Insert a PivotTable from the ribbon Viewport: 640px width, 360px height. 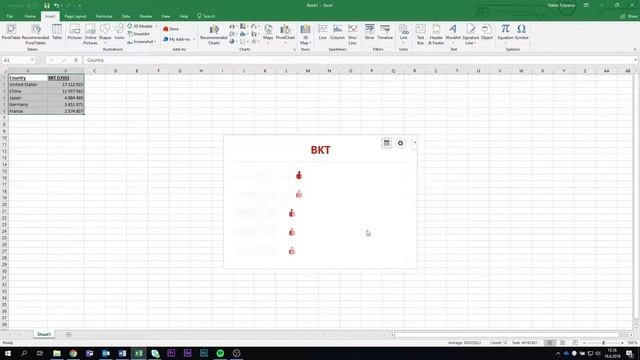click(11, 32)
